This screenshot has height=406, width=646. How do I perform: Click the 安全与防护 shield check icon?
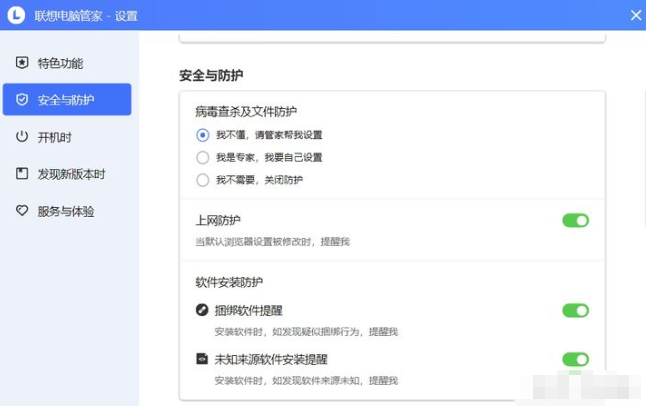pos(22,99)
